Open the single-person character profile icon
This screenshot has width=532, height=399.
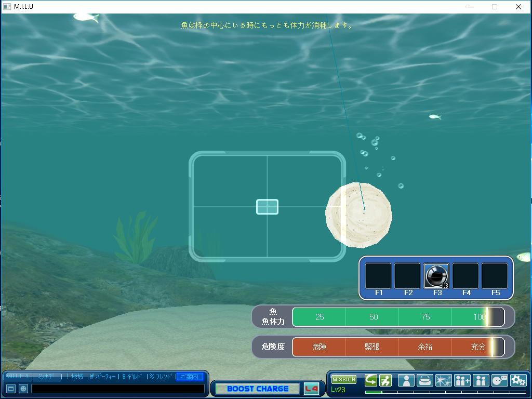tap(406, 380)
